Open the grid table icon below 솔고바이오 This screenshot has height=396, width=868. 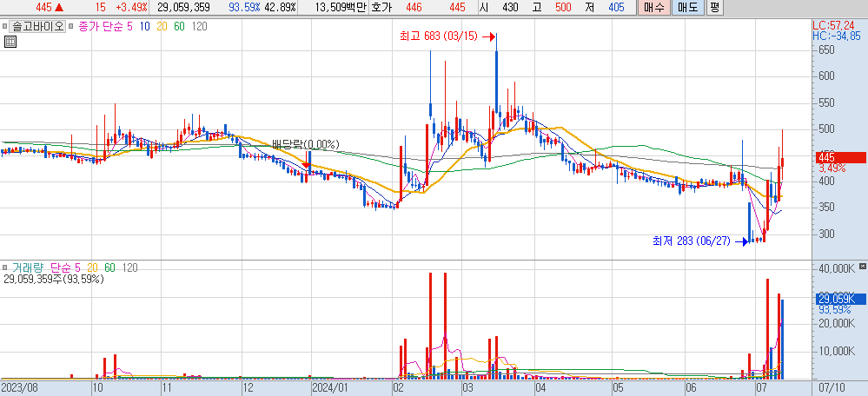[x=10, y=42]
